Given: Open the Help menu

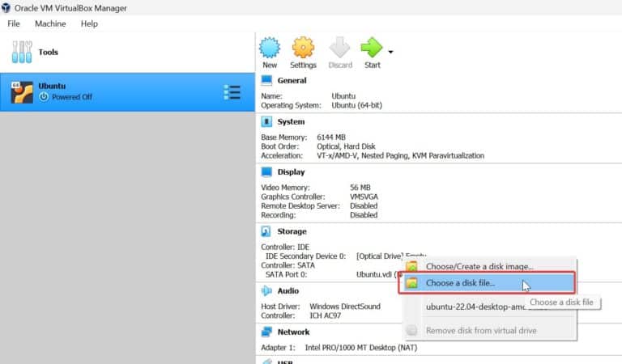Looking at the screenshot, I should (89, 23).
